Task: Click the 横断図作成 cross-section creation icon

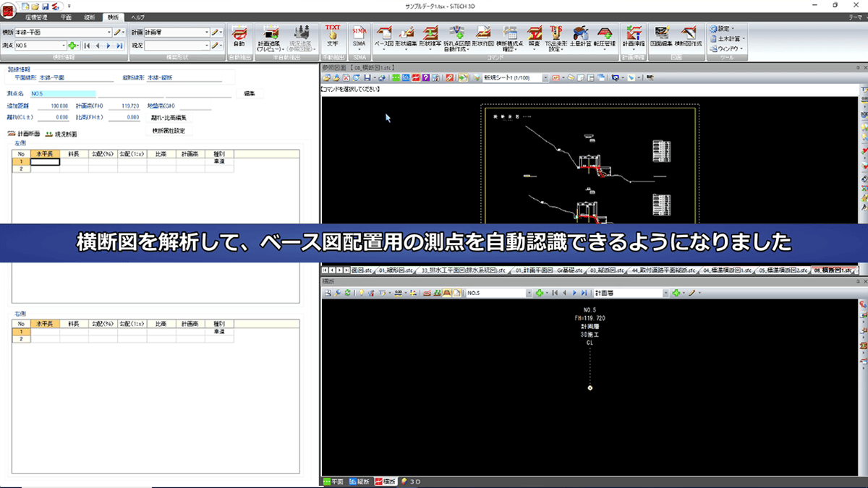Action: coord(689,36)
